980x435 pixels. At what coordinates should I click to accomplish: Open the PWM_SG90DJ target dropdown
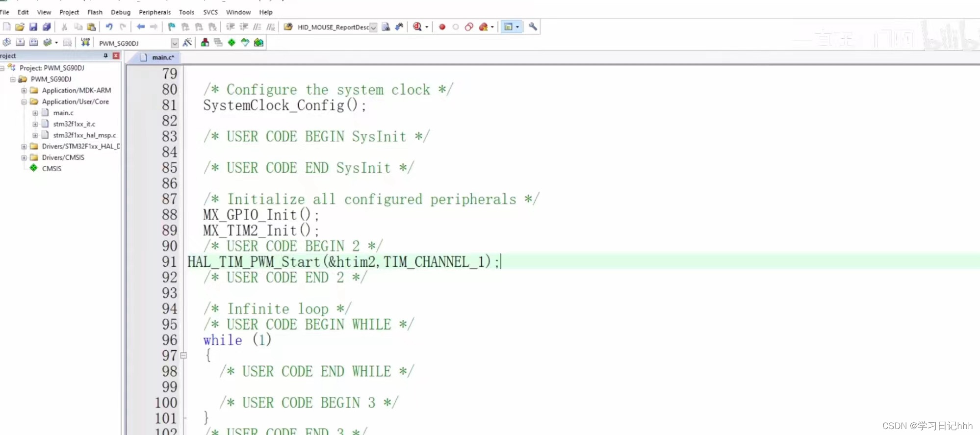pyautogui.click(x=175, y=43)
